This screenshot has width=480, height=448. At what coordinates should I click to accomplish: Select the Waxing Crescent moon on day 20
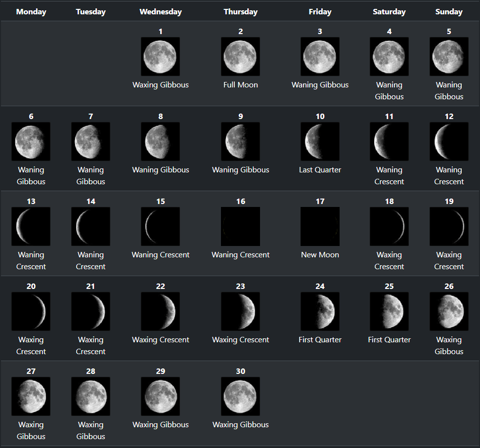pos(31,312)
